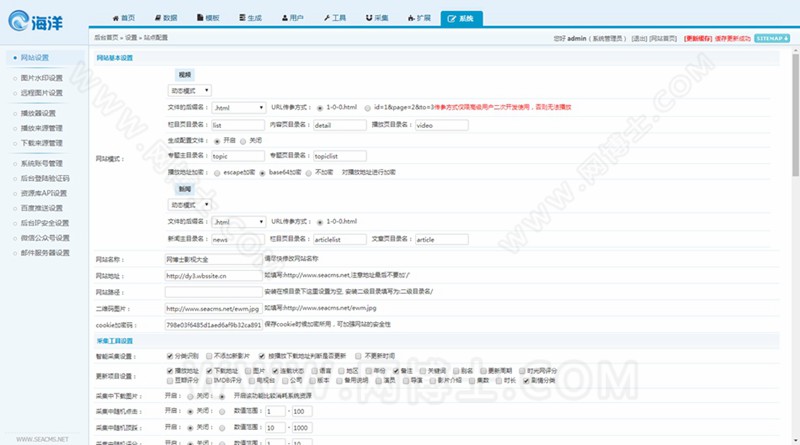Open 播放来源管理 in the sidebar
This screenshot has width=800, height=445.
[41, 128]
